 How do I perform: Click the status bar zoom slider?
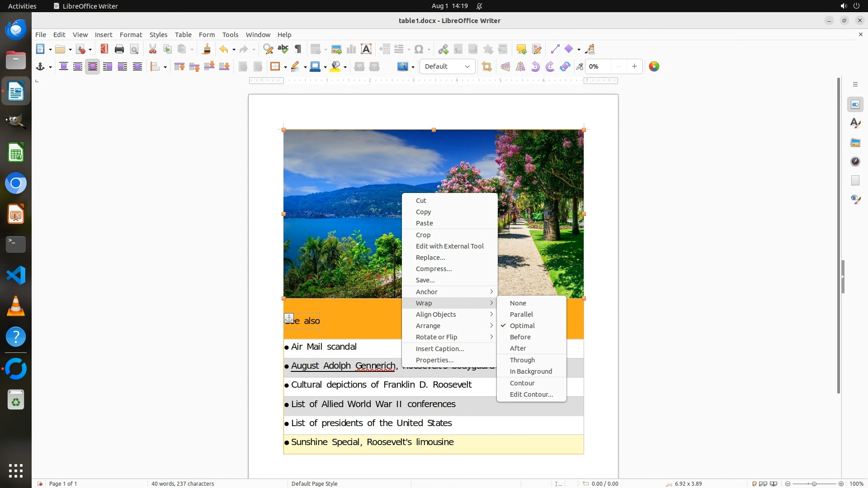coord(814,483)
